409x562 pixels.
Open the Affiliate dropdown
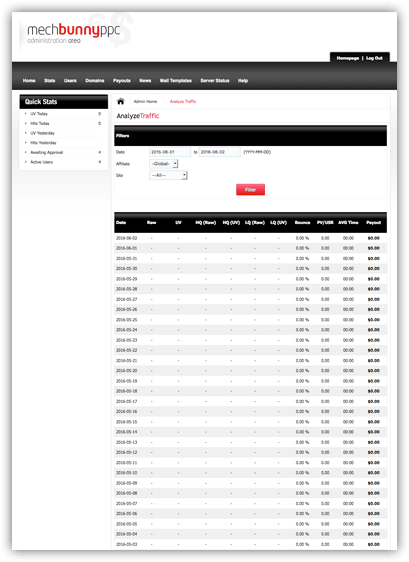pos(164,164)
